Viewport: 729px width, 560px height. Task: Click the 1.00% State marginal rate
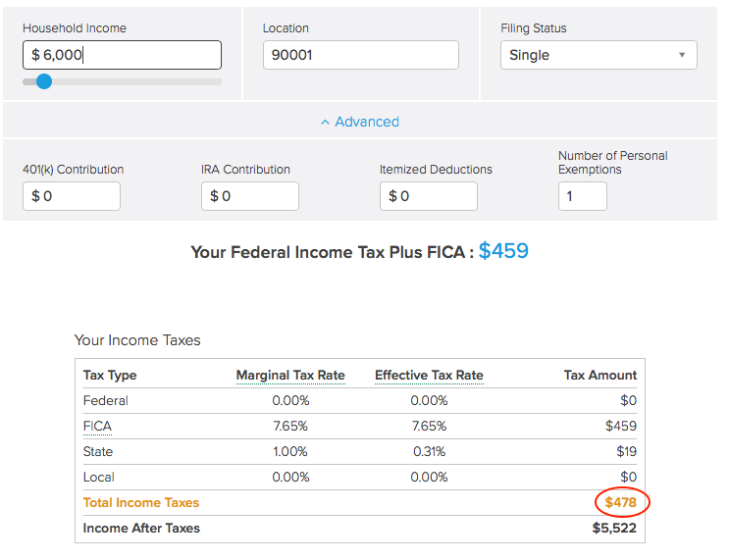click(x=290, y=452)
